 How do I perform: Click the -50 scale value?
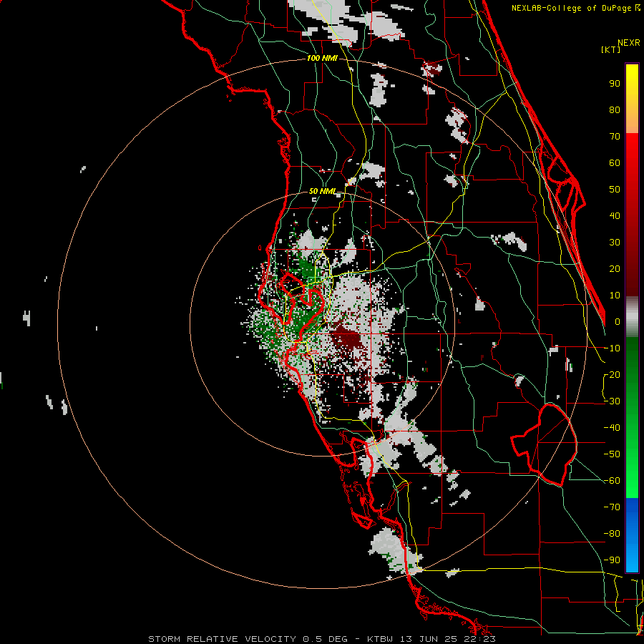pos(612,454)
